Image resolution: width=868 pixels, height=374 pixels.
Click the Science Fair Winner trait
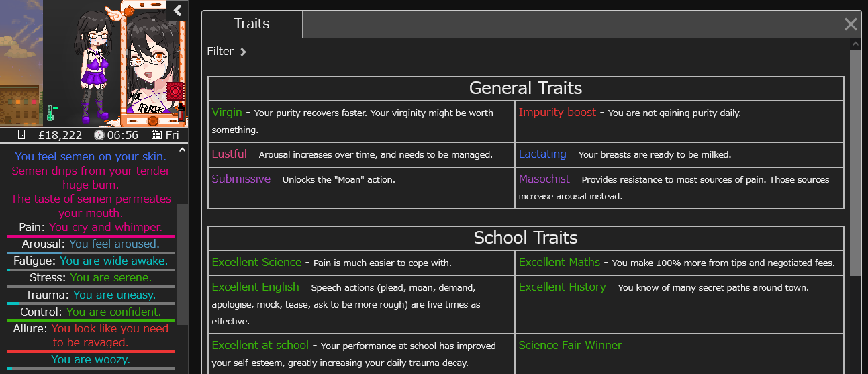570,345
